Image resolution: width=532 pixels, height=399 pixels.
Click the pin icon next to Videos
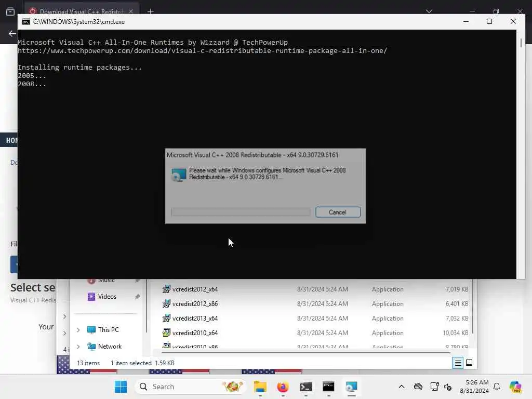point(137,297)
